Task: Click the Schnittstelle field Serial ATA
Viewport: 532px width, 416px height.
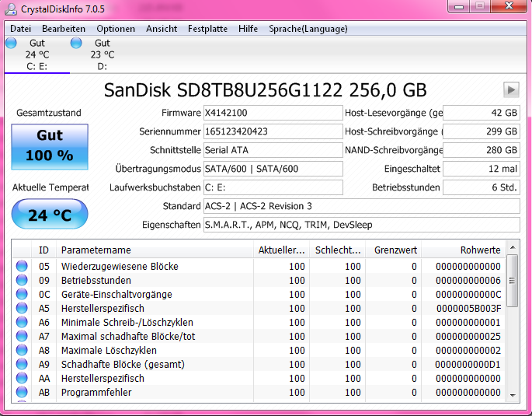Action: click(x=273, y=150)
